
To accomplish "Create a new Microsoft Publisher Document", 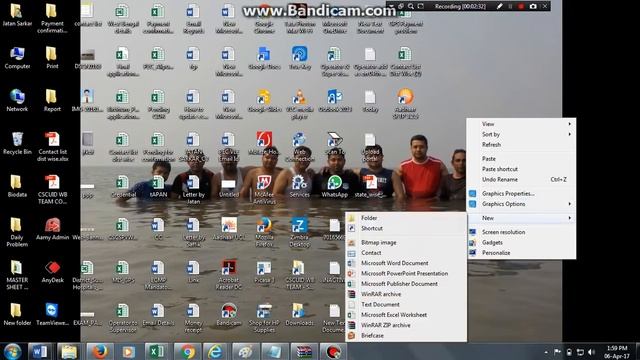I will click(406, 284).
